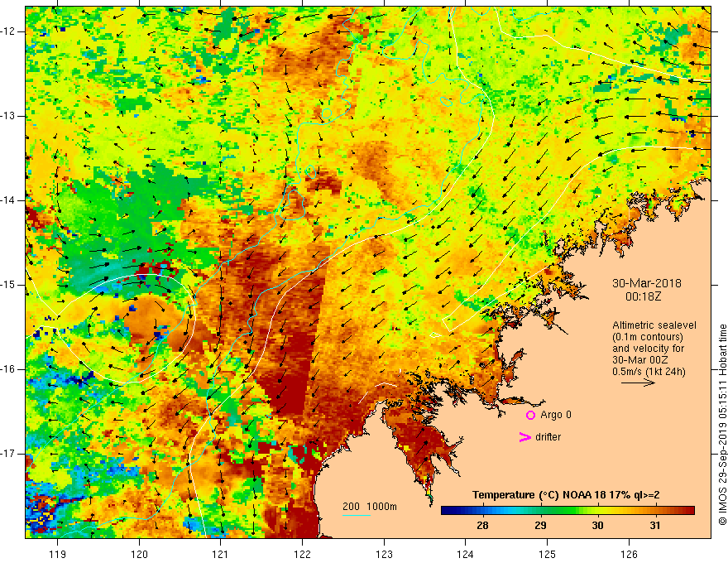Click longitude axis label 122
728x563 pixels.
(x=302, y=554)
